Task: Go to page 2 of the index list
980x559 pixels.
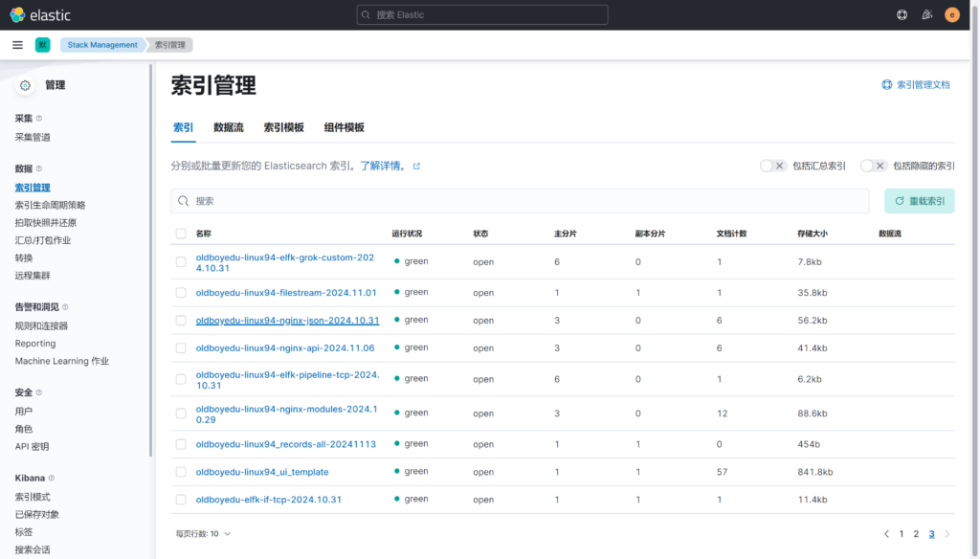Action: tap(916, 534)
